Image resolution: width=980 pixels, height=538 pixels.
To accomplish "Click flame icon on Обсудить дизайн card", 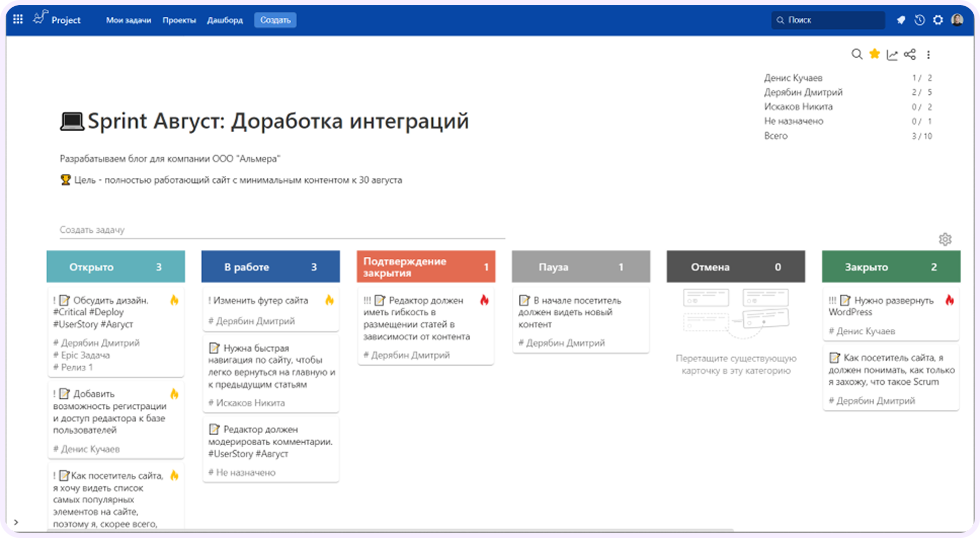I will click(x=174, y=300).
